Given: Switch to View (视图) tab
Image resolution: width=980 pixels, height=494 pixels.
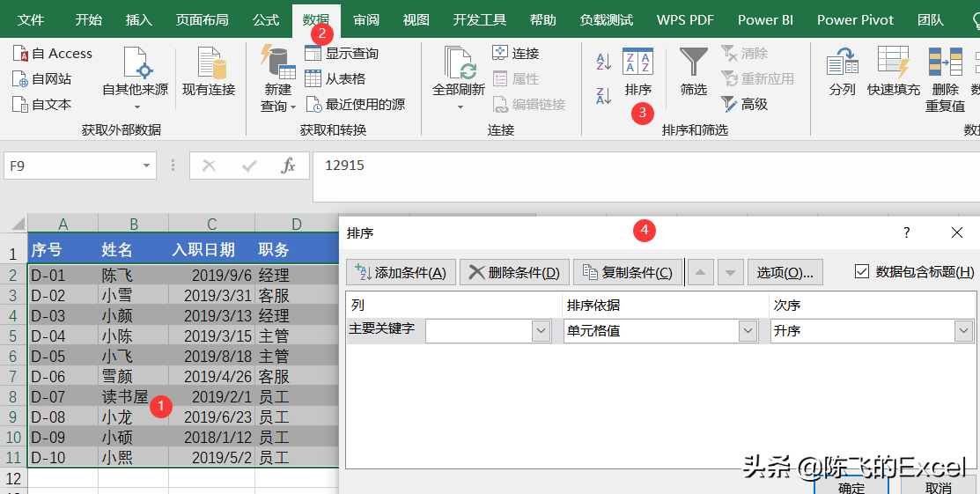Looking at the screenshot, I should point(416,20).
